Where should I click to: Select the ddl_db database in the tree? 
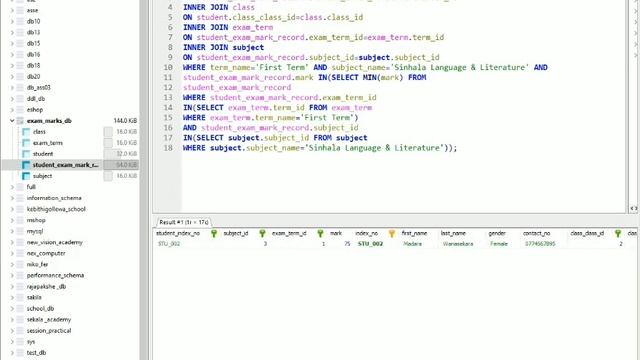point(36,98)
